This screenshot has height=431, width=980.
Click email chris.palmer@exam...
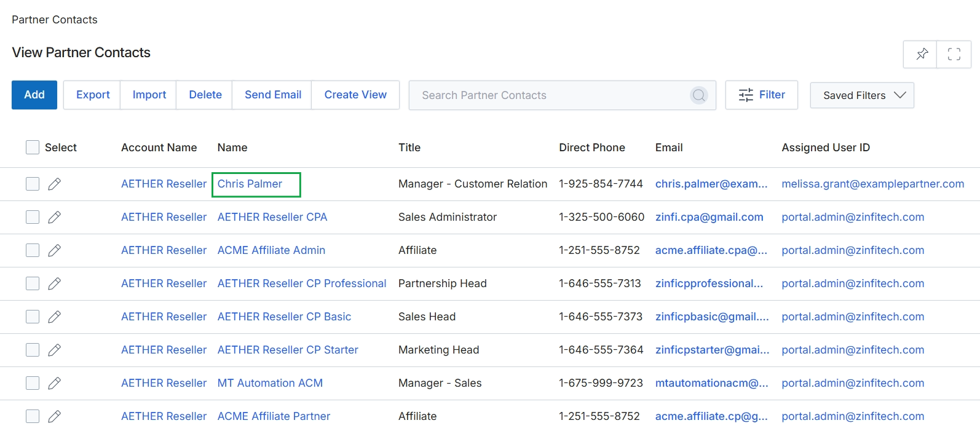coord(711,184)
